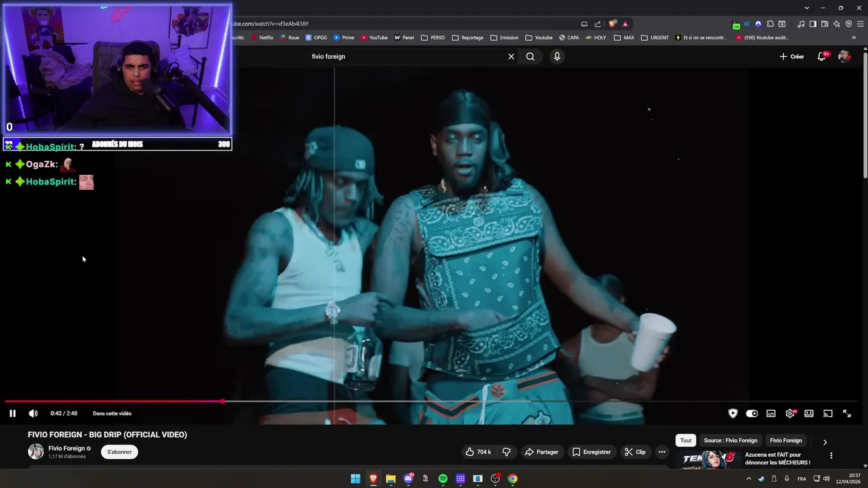
Task: Toggle the browser sidebar panel icon
Action: click(813, 24)
